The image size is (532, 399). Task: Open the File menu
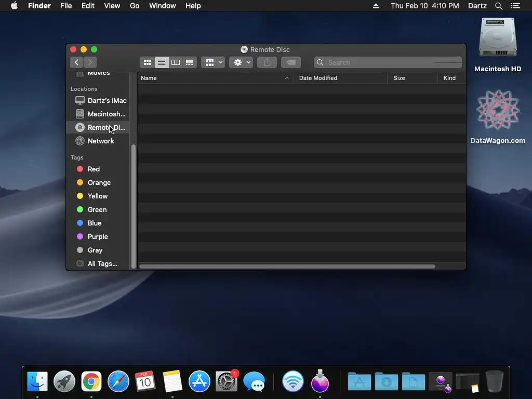pyautogui.click(x=66, y=6)
